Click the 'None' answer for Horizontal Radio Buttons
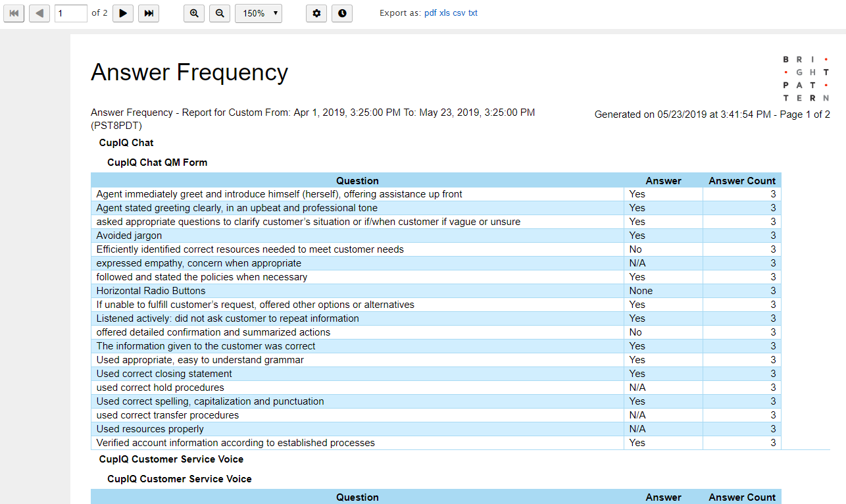The height and width of the screenshot is (504, 846). click(x=641, y=291)
